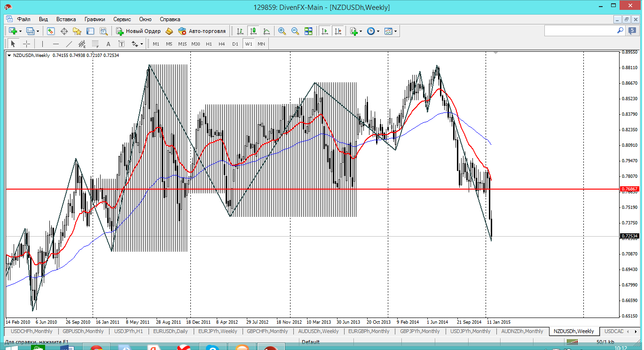Switch timeframe to M15
Image resolution: width=644 pixels, height=350 pixels.
[x=182, y=44]
